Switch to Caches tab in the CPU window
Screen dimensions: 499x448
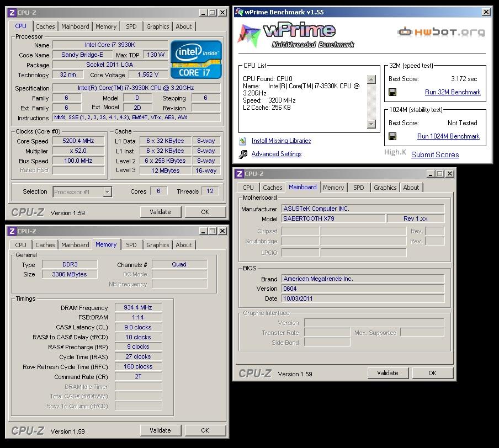45,26
